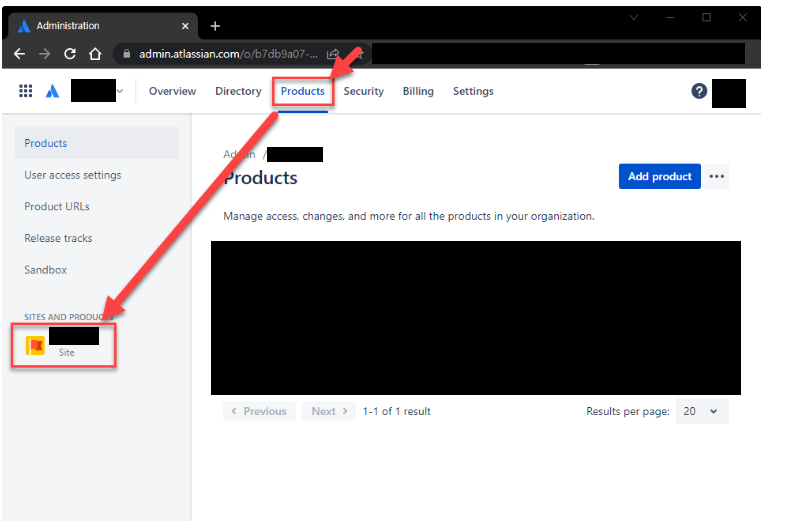The width and height of the screenshot is (790, 521).
Task: Open a new browser tab with plus
Action: (215, 26)
